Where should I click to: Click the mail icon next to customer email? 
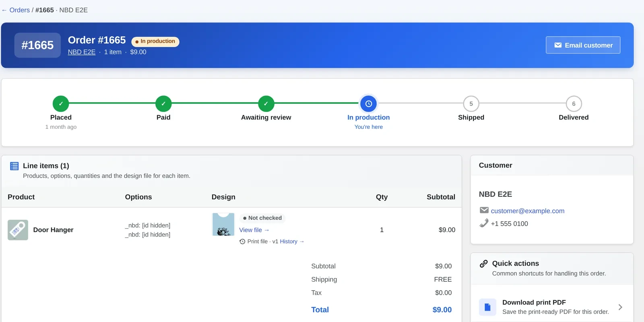[x=484, y=210]
